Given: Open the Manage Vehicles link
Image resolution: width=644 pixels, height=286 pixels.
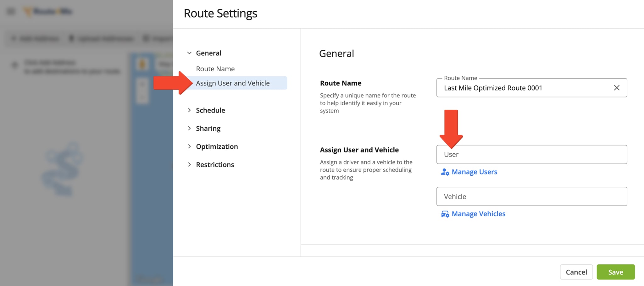Looking at the screenshot, I should [479, 214].
